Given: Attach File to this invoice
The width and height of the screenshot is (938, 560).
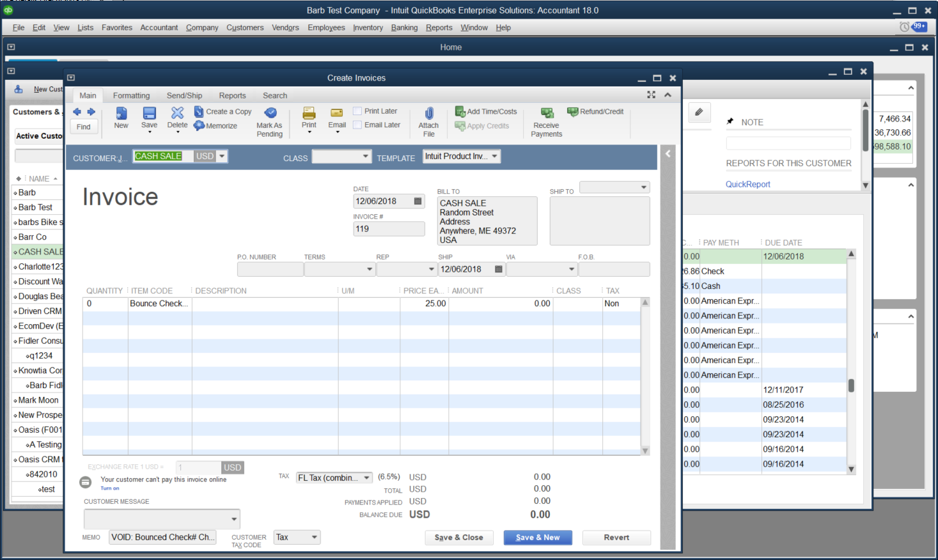Looking at the screenshot, I should click(428, 121).
